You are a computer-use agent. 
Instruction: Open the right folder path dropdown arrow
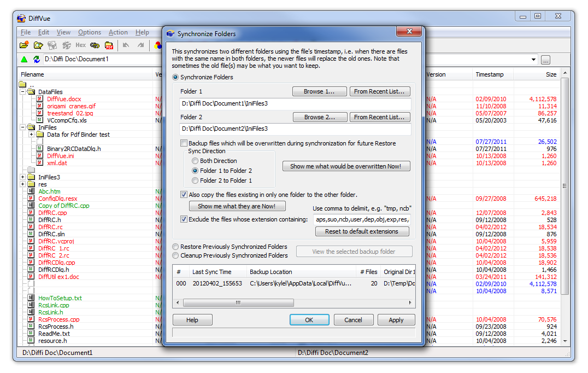(x=533, y=60)
